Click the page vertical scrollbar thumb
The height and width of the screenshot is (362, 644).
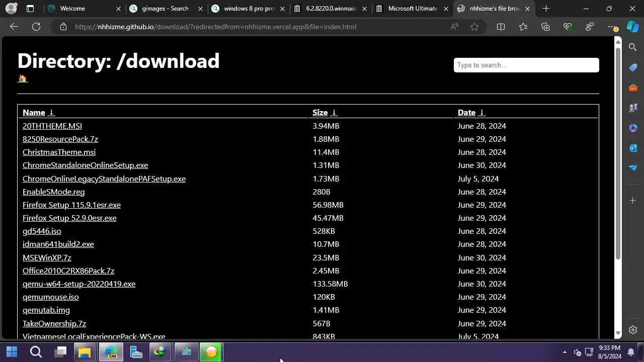(x=618, y=153)
